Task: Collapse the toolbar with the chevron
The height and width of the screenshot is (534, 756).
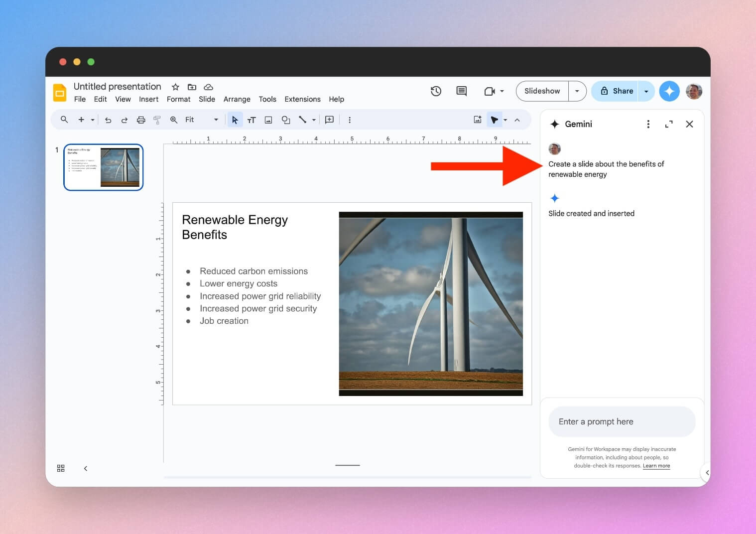Action: tap(517, 120)
